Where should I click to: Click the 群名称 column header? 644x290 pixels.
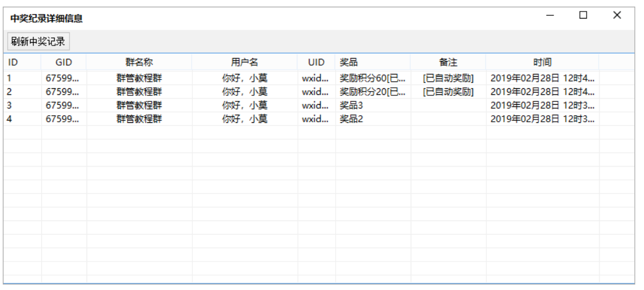coord(139,62)
